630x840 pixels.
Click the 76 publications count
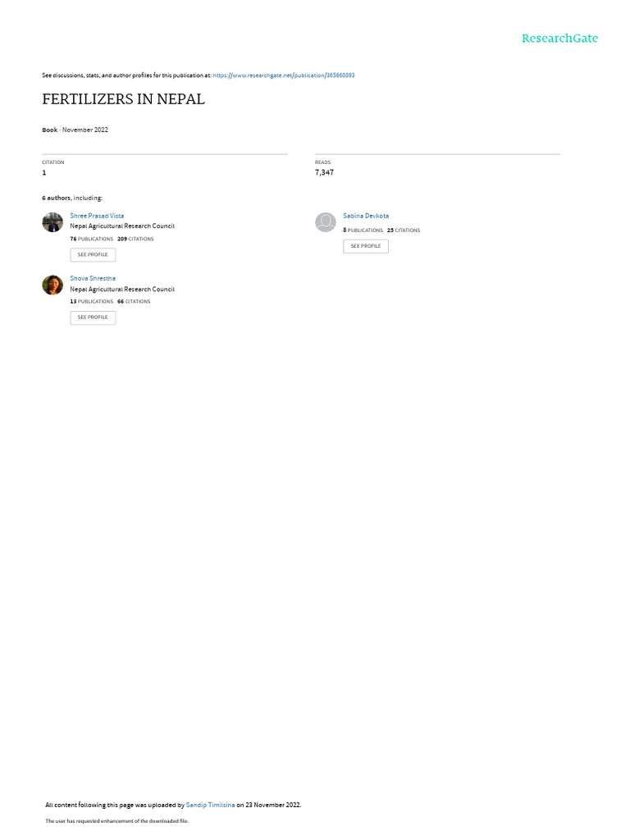[92, 239]
